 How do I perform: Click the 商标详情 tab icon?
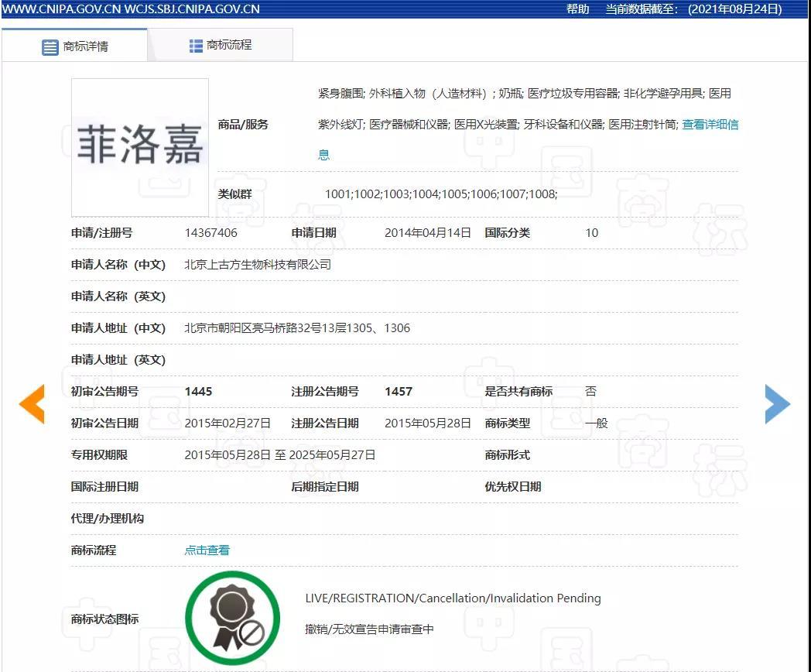49,45
